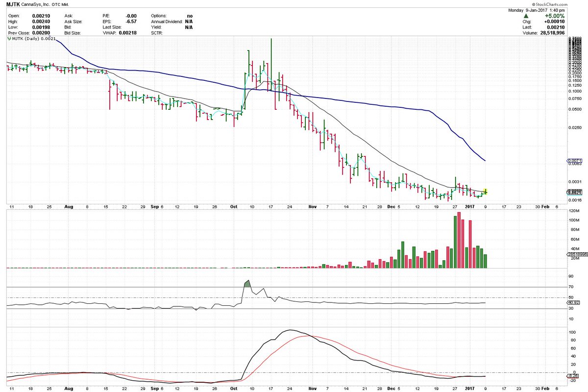The width and height of the screenshot is (588, 392).
Task: Click the 70 level label on RSI panel
Action: pos(571,288)
